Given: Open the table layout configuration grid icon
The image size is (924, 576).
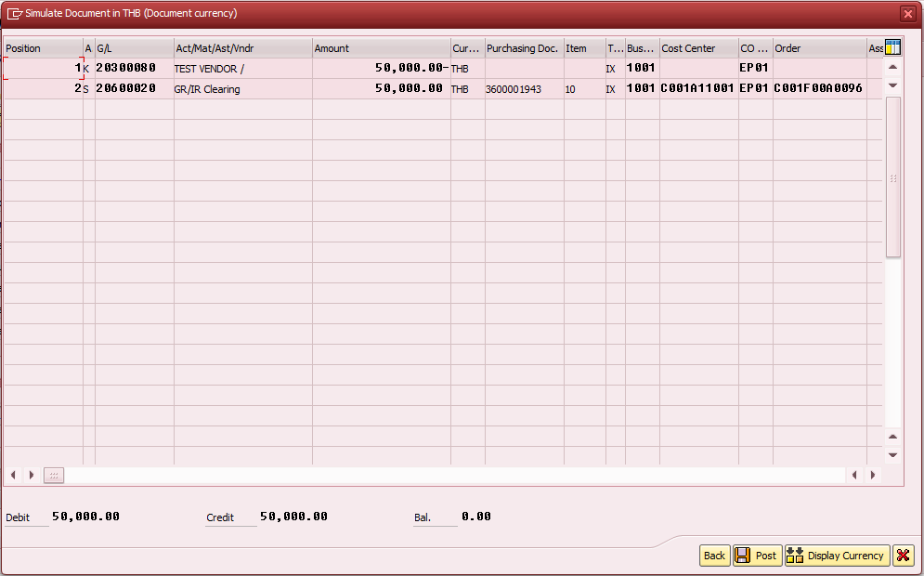Looking at the screenshot, I should click(x=891, y=47).
